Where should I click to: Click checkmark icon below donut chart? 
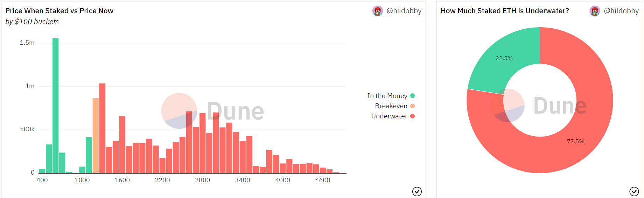point(634,191)
